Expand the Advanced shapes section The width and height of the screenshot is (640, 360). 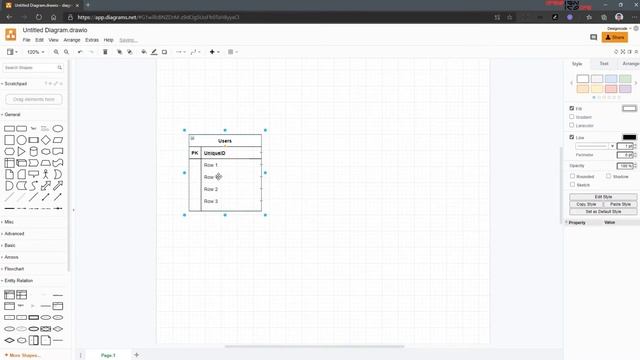14,234
